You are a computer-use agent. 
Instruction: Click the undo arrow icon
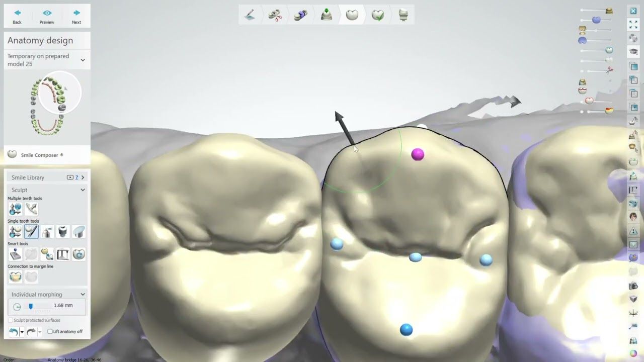point(14,332)
